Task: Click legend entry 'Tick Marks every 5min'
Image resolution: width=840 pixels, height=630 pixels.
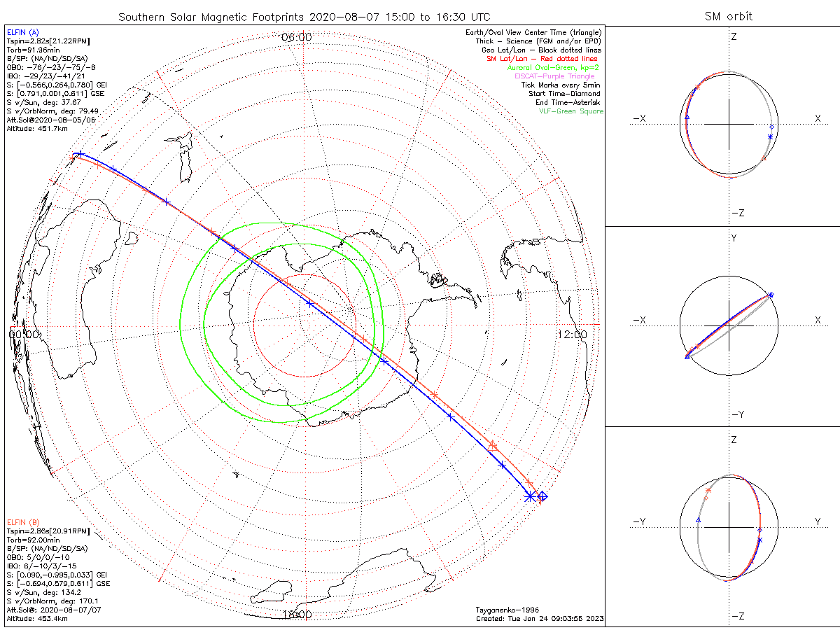Action: click(561, 85)
